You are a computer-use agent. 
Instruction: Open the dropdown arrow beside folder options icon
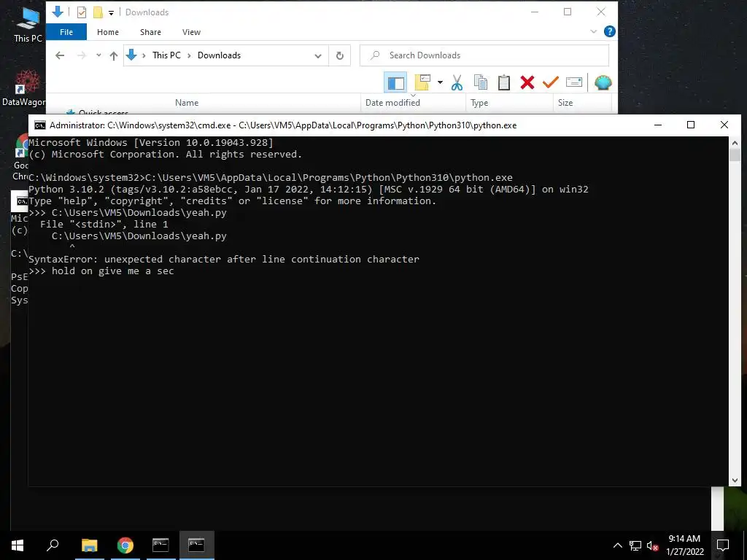coord(440,82)
